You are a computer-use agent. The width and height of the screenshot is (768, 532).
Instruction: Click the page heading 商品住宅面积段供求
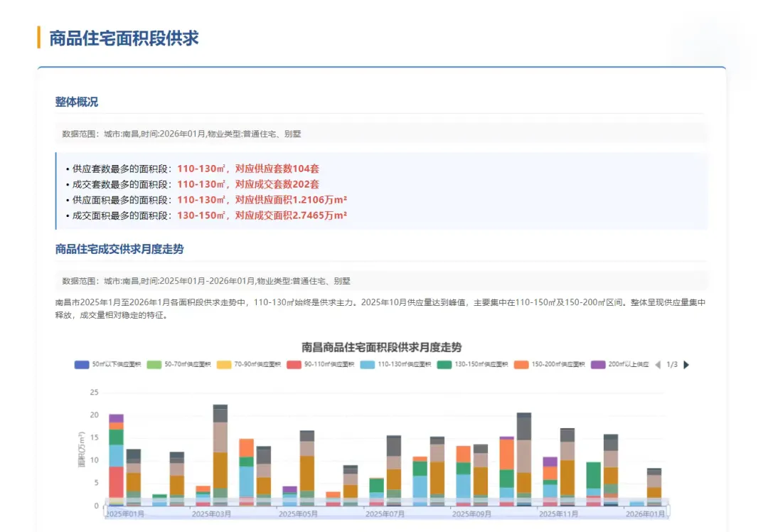tap(124, 38)
